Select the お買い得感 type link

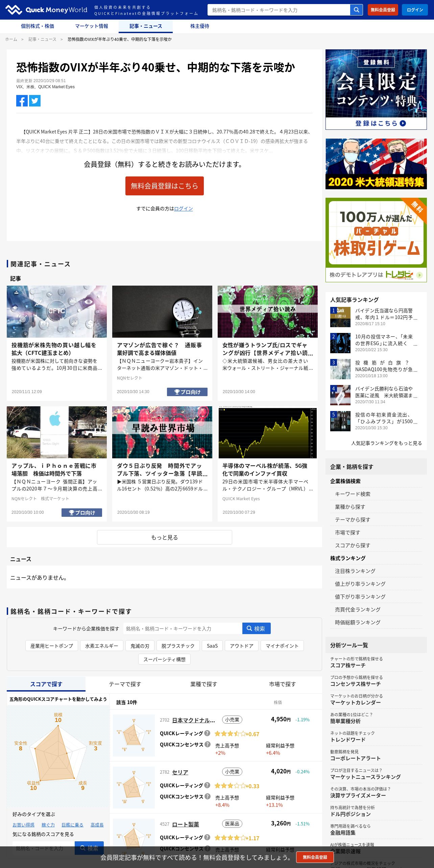[x=23, y=825]
